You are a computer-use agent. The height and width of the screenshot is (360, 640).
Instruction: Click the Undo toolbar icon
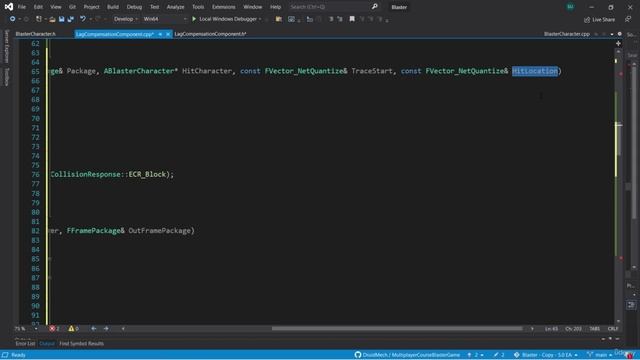coord(83,19)
